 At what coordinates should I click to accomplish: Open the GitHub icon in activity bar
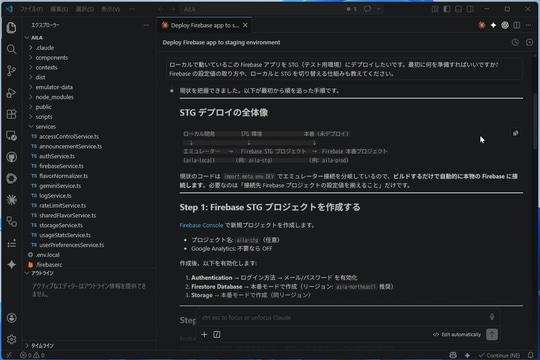[11, 157]
